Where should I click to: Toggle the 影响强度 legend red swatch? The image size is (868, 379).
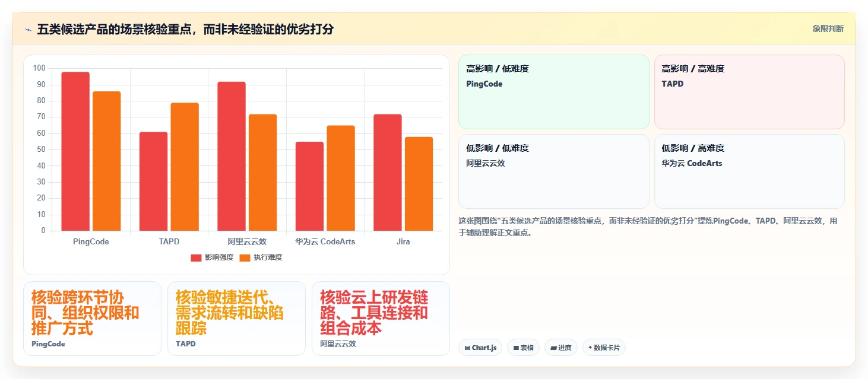[197, 257]
